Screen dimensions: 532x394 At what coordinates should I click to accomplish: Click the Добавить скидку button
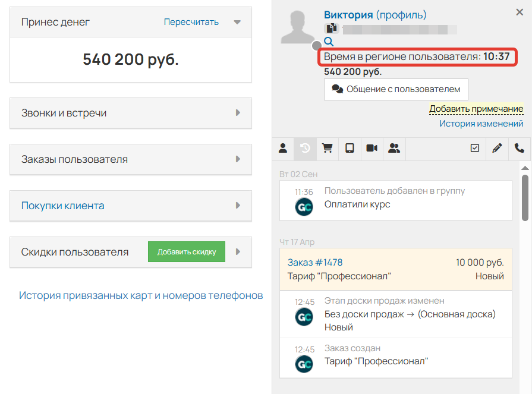point(186,251)
